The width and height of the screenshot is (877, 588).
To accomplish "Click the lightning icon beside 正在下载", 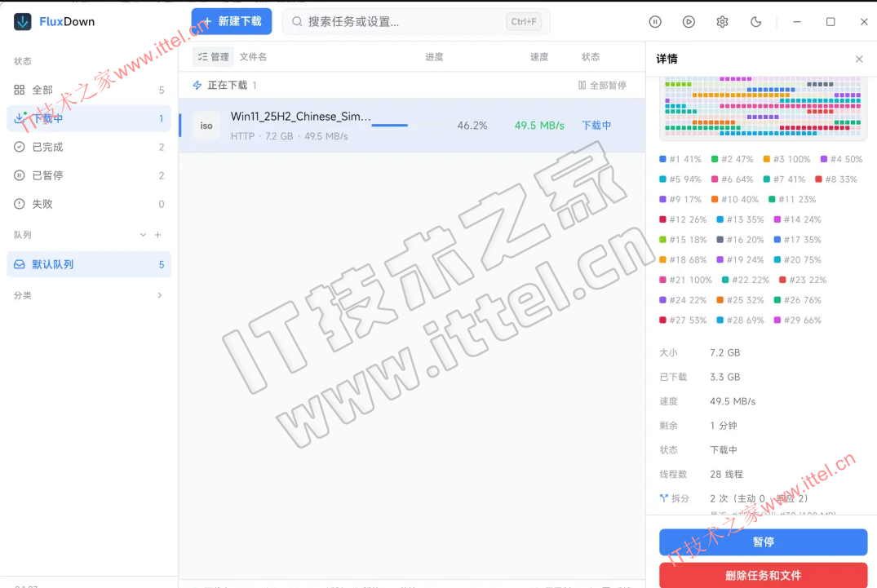I will point(197,85).
